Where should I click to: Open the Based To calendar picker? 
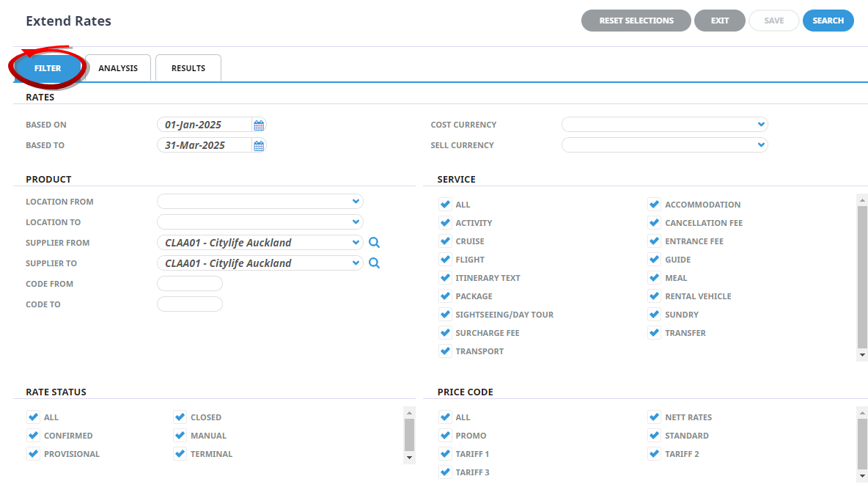tap(259, 146)
